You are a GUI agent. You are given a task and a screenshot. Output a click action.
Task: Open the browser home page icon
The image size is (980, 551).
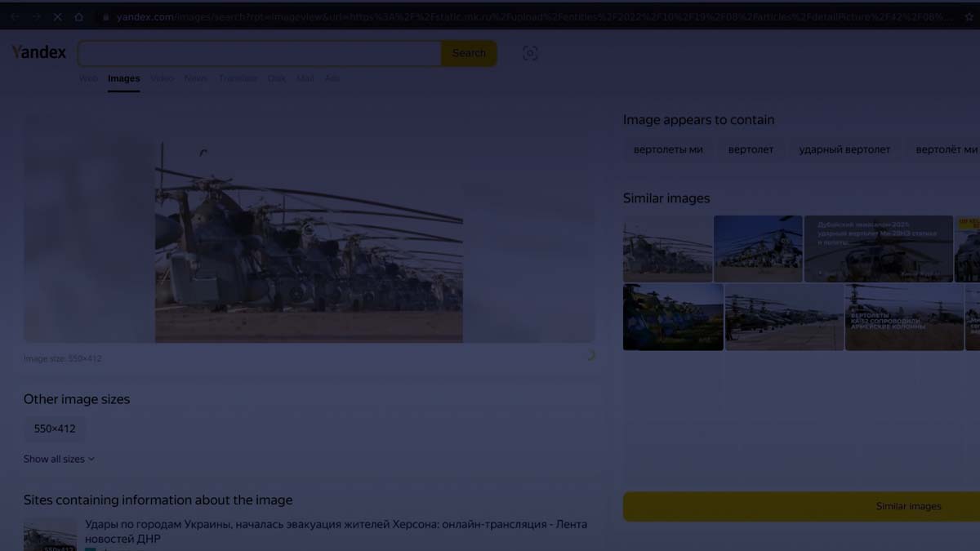pos(78,16)
